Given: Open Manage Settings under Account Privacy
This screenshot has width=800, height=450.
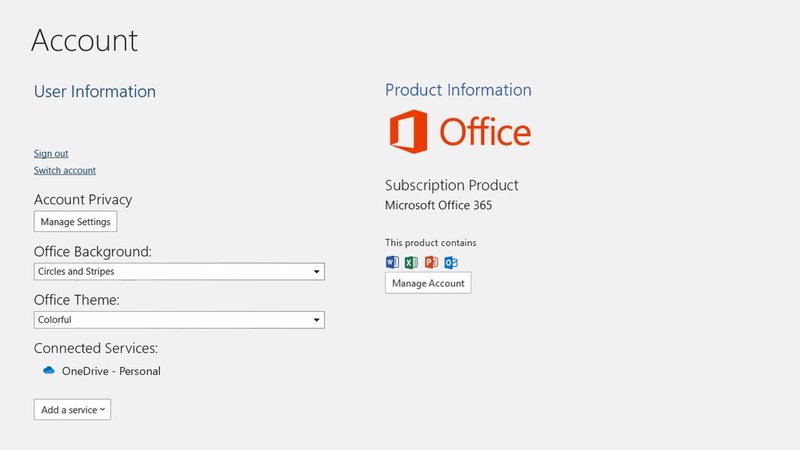Looking at the screenshot, I should tap(75, 221).
